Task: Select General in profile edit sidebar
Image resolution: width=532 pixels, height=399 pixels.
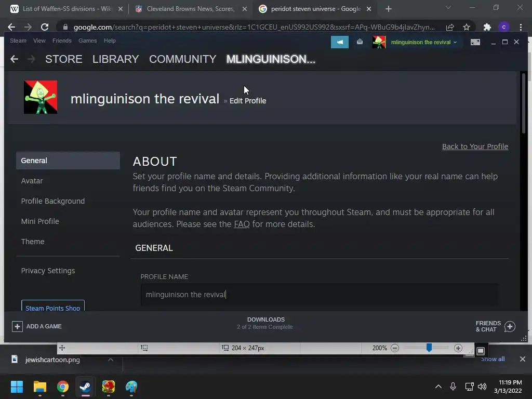Action: (68, 161)
